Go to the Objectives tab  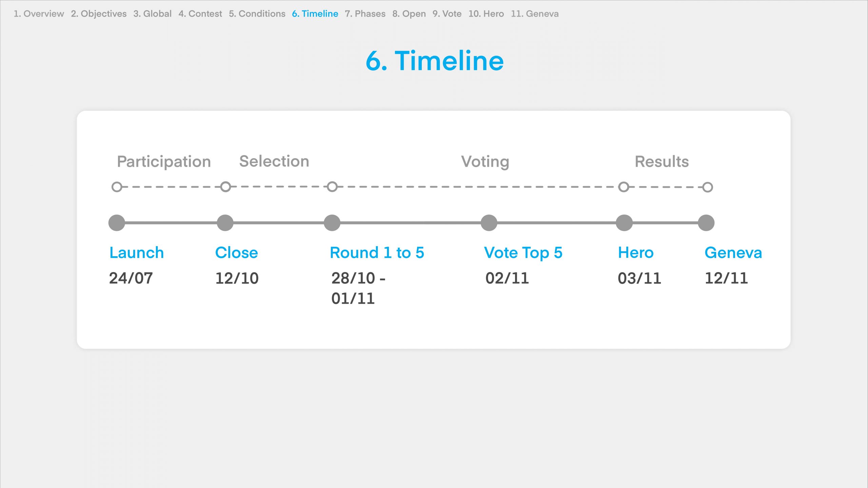(99, 14)
